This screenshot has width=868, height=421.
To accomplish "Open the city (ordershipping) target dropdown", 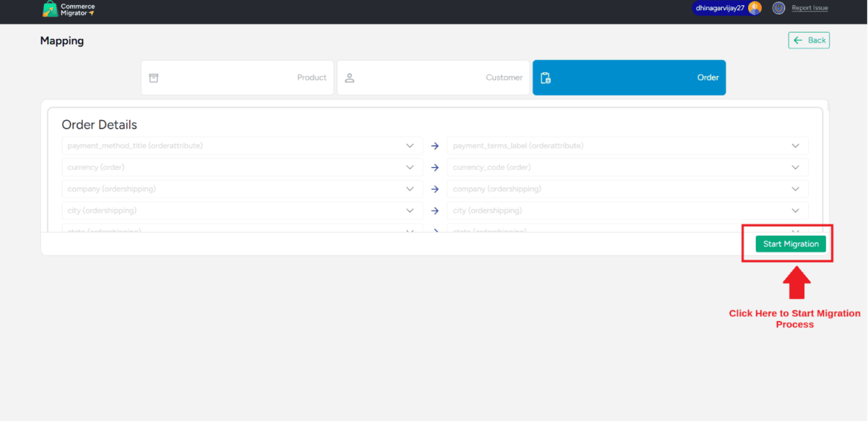I will (x=795, y=211).
